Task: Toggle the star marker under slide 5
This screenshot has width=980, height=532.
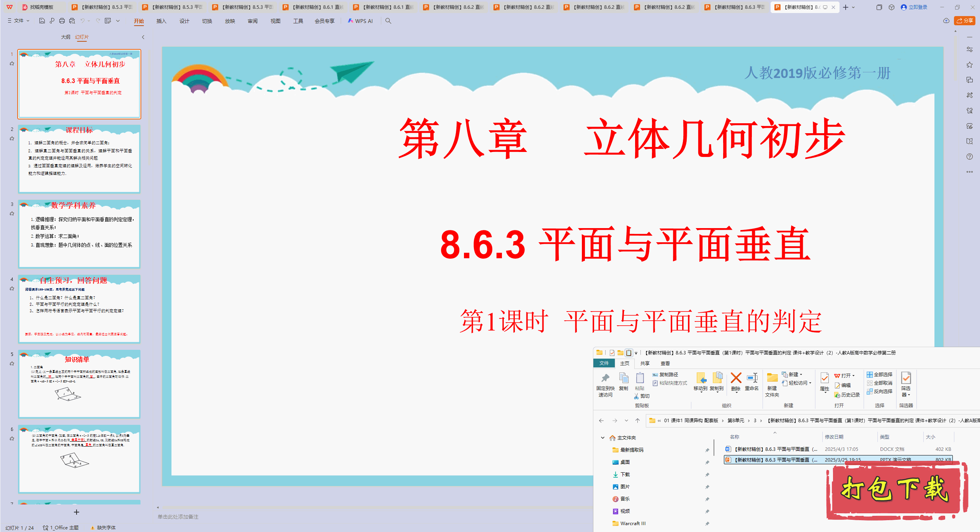Action: (x=12, y=364)
